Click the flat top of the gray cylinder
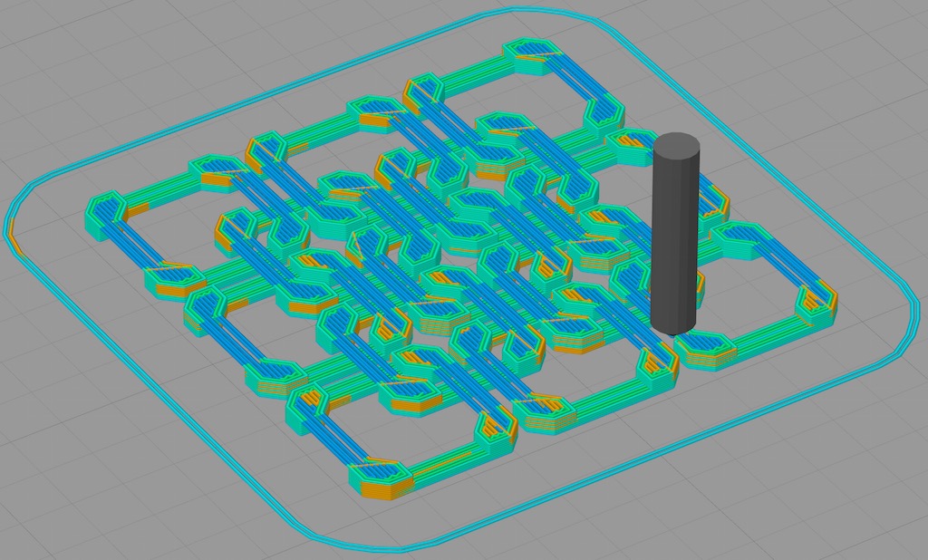This screenshot has height=560, width=928. (676, 144)
